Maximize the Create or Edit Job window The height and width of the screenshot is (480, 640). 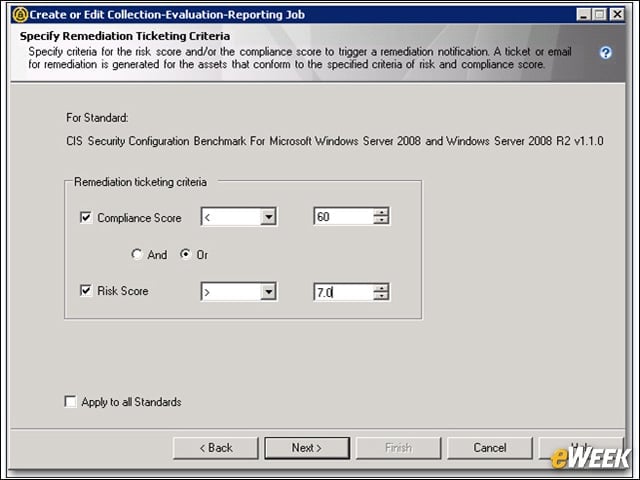coord(600,15)
